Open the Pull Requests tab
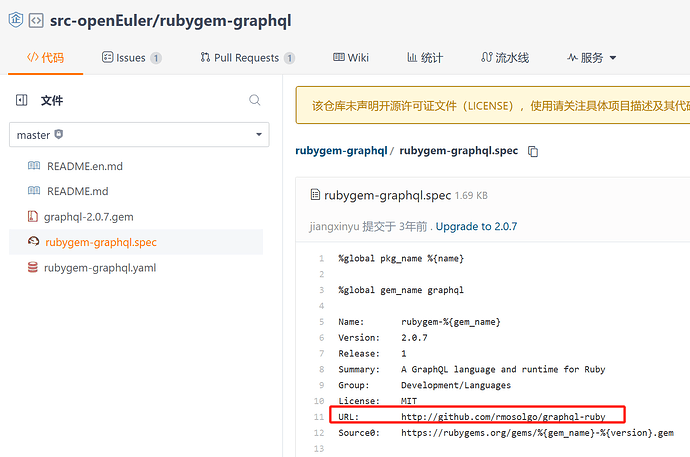Image resolution: width=690 pixels, height=457 pixels. pyautogui.click(x=246, y=58)
